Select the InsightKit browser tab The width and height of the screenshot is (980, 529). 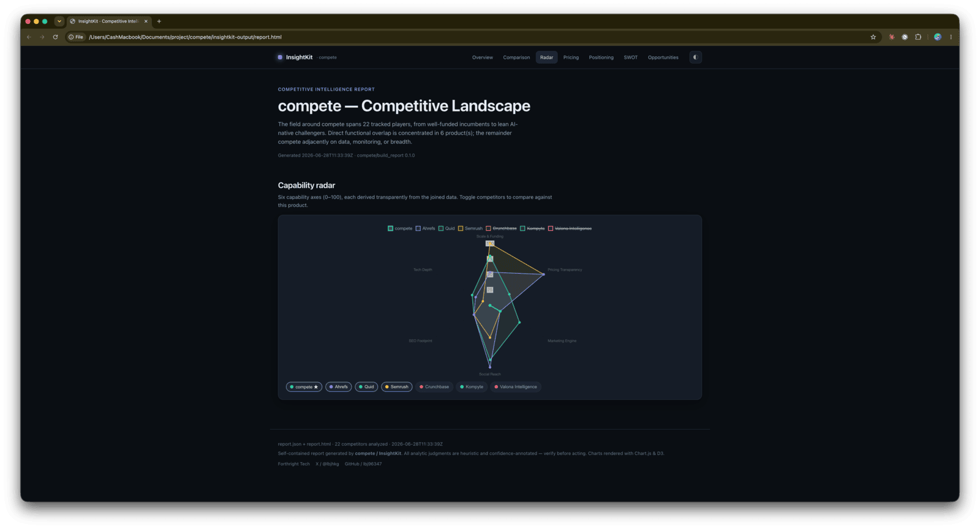pyautogui.click(x=109, y=21)
